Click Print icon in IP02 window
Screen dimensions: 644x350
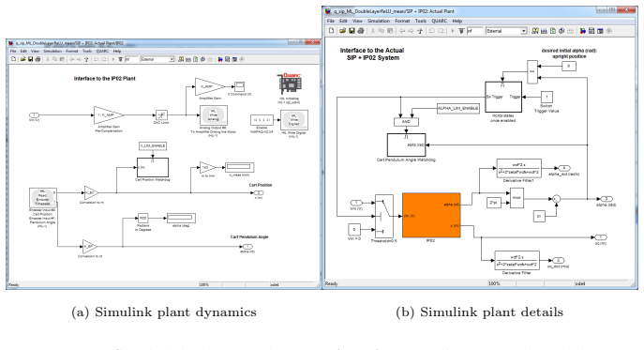(x=38, y=59)
